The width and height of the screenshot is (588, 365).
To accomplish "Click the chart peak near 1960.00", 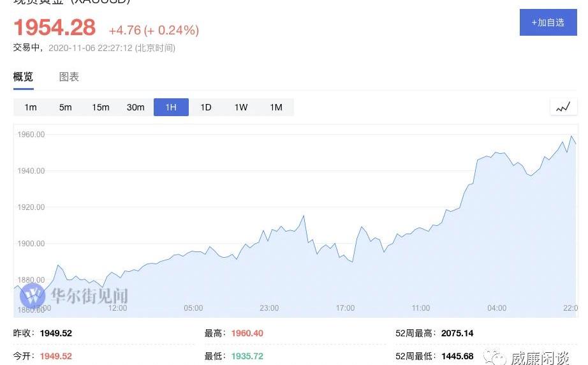I will pyautogui.click(x=571, y=136).
